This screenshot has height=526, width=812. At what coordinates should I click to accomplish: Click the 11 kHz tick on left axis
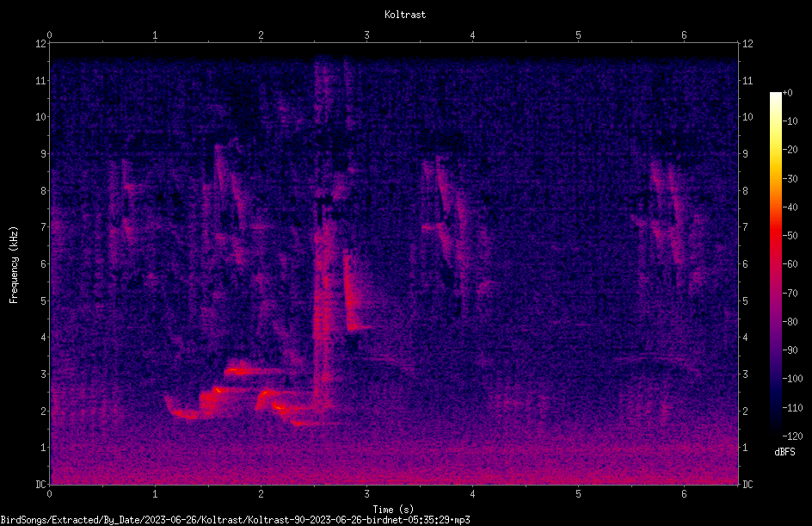pos(40,80)
